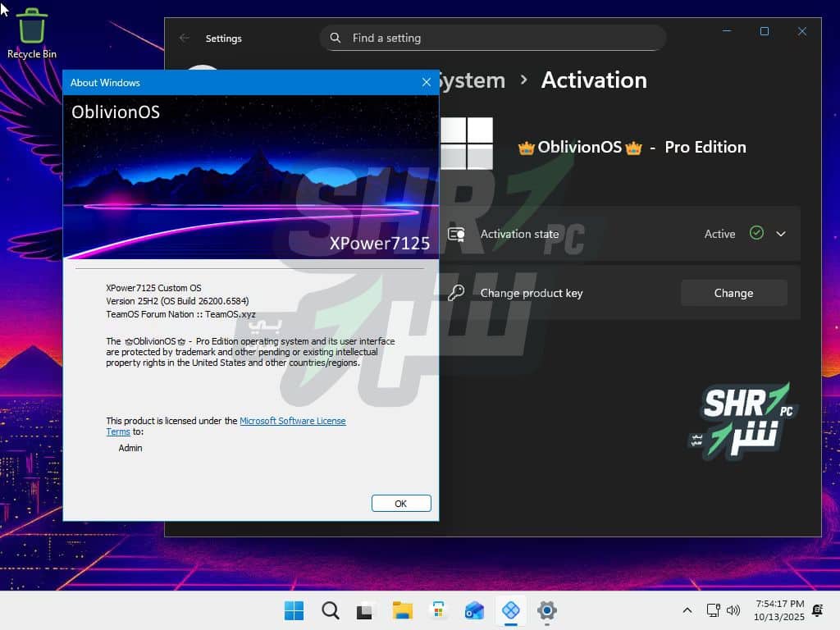Click the Find a setting search box
This screenshot has width=840, height=630.
pyautogui.click(x=492, y=38)
